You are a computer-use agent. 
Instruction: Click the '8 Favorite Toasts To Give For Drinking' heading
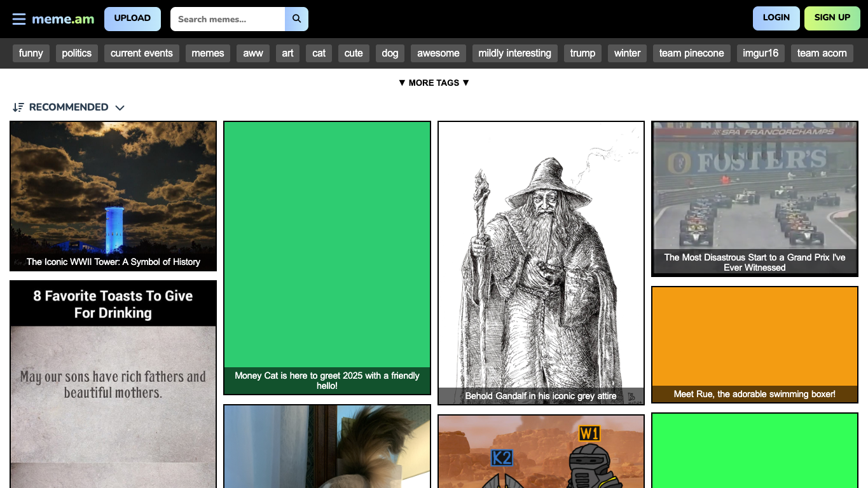(x=113, y=304)
